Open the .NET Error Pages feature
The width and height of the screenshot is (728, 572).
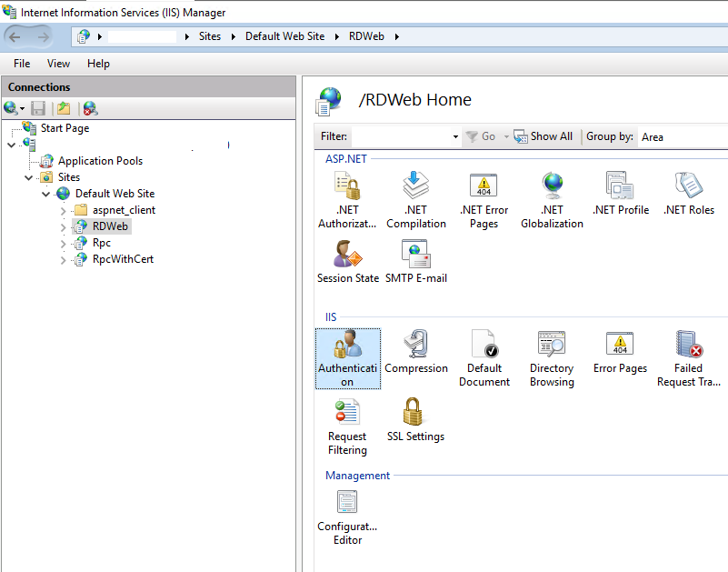coord(484,200)
